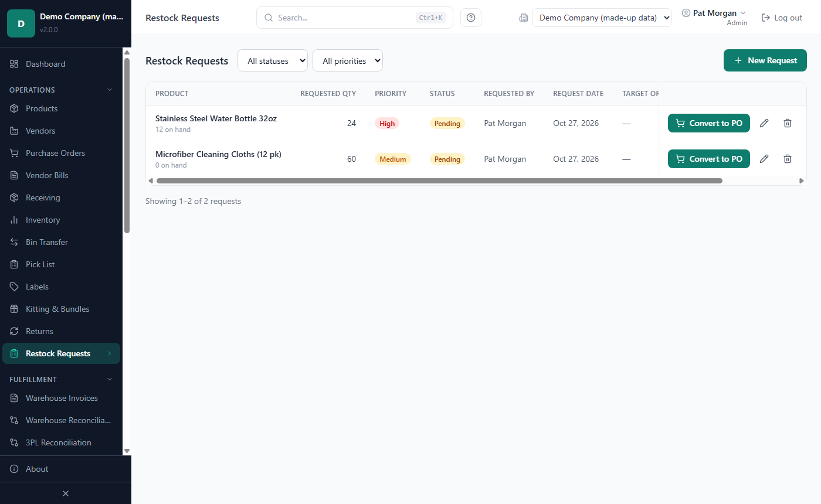The image size is (821, 504).
Task: Click the Vendors icon in sidebar
Action: click(x=14, y=131)
